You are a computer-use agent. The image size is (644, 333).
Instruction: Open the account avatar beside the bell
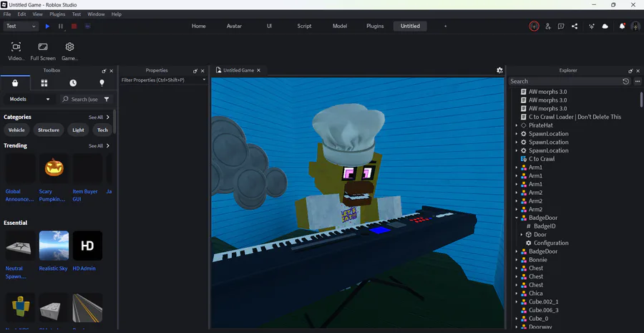click(x=635, y=26)
